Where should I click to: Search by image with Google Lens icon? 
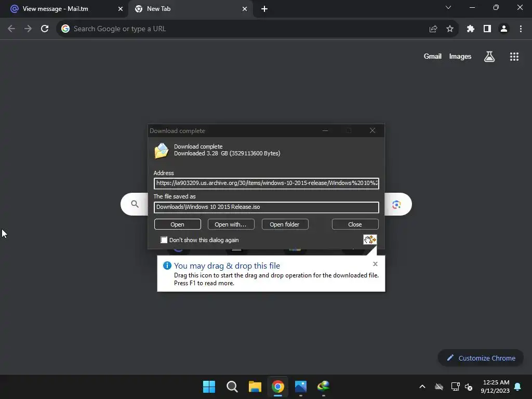coord(396,205)
